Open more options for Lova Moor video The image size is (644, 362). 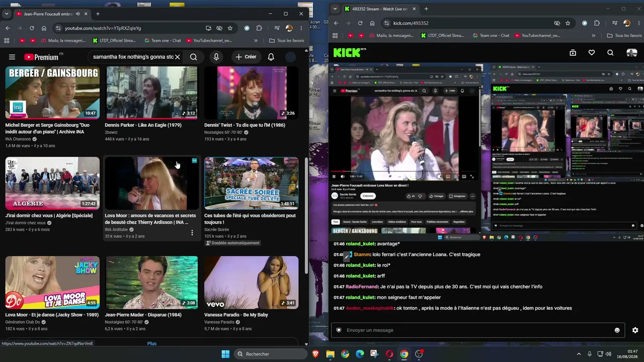click(x=192, y=233)
